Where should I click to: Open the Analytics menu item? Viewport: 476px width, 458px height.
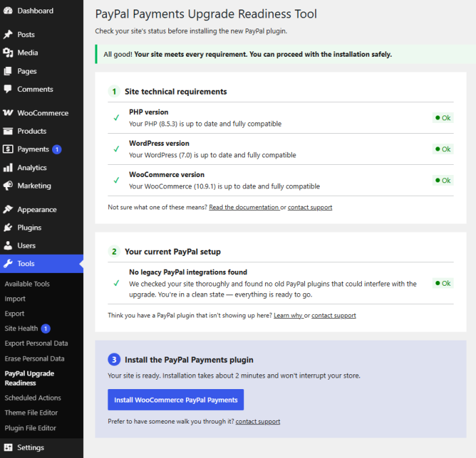click(42, 168)
